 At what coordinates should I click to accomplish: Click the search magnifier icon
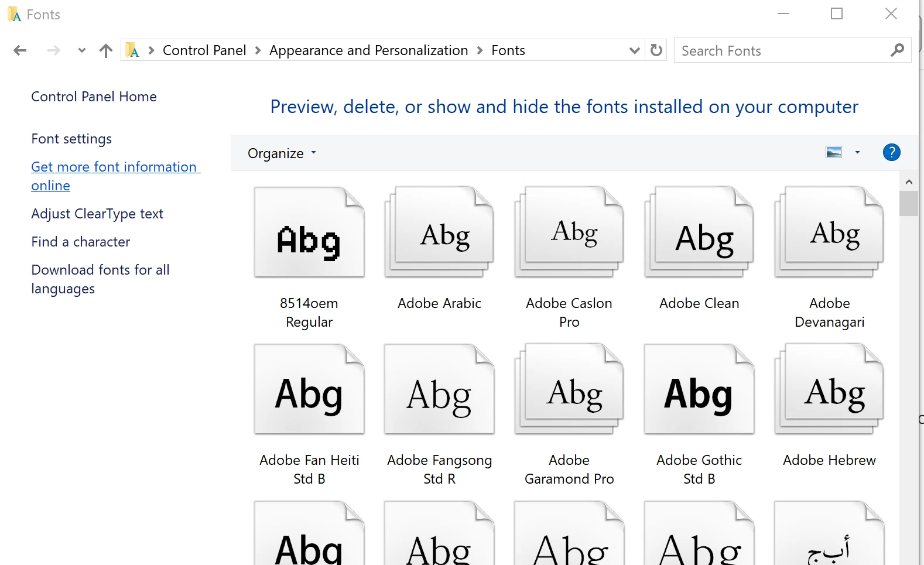(x=897, y=50)
